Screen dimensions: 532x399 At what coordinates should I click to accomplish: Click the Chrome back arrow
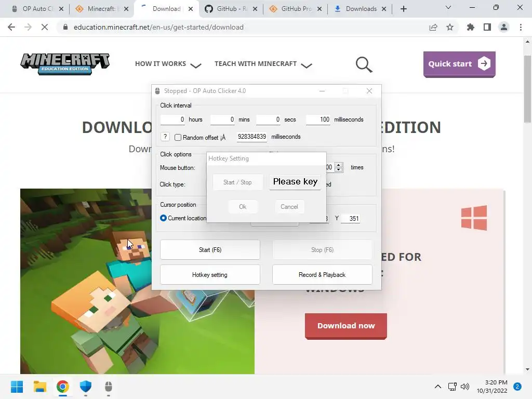point(11,27)
